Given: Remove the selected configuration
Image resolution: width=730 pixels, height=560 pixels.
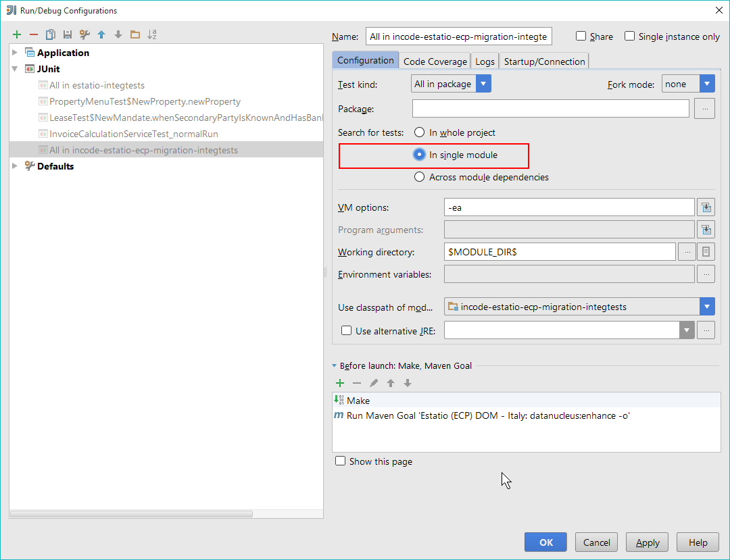Looking at the screenshot, I should click(x=34, y=34).
